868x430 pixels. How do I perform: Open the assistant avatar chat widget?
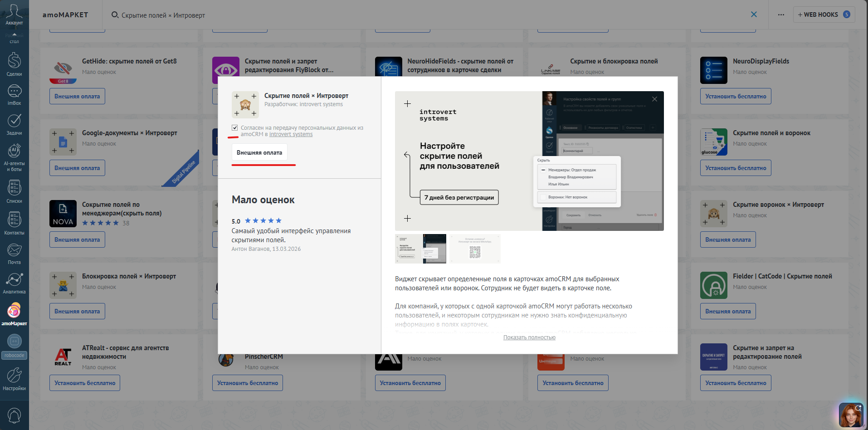851,415
